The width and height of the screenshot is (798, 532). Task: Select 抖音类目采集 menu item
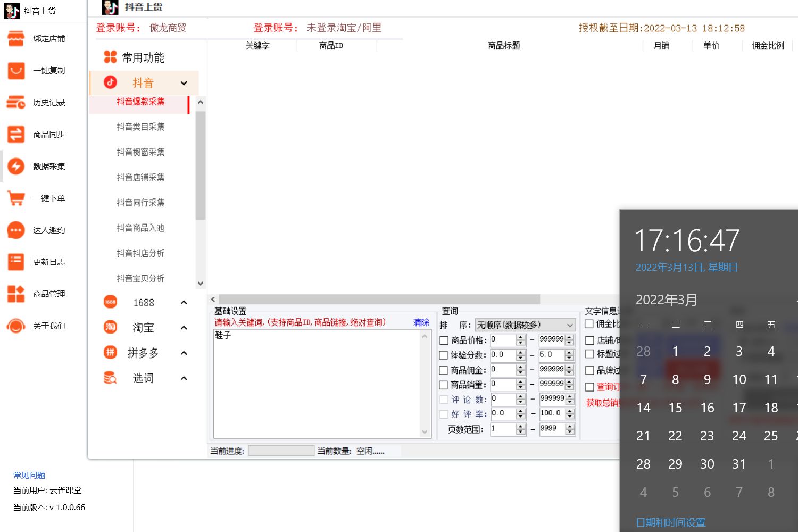click(x=140, y=127)
